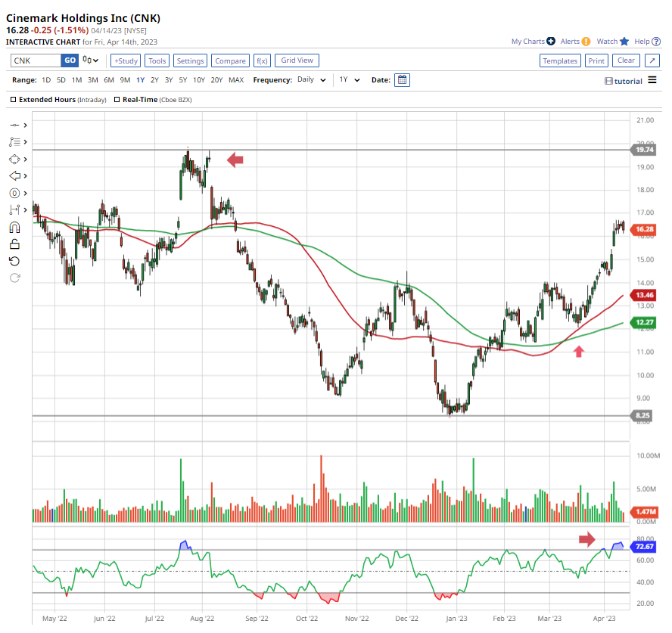Expand the measure tool submenu arrow
The width and height of the screenshot is (672, 633).
(25, 209)
